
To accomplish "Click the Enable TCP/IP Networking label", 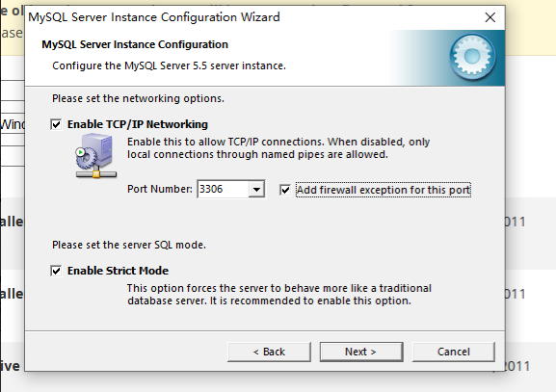I will point(138,124).
